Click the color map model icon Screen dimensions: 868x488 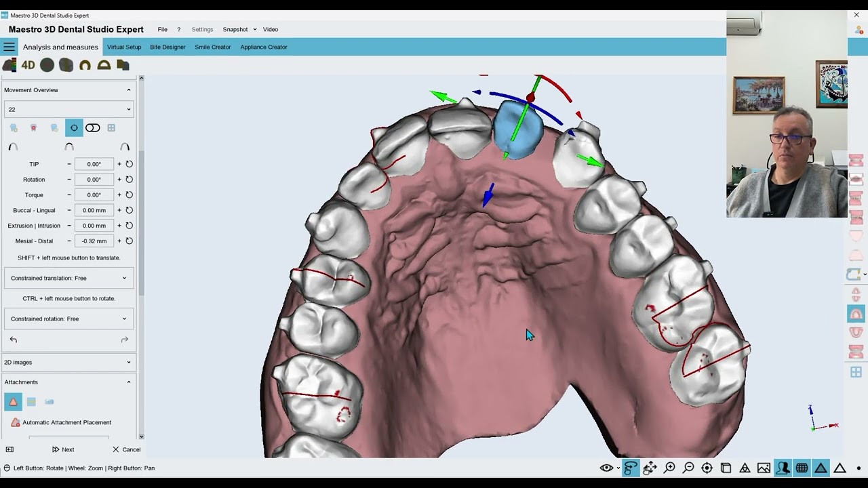pos(9,65)
